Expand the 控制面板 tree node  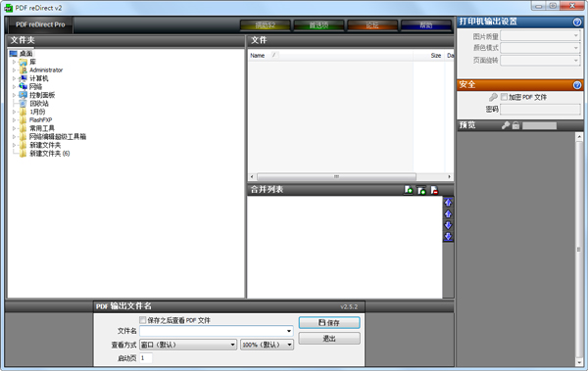pos(15,95)
